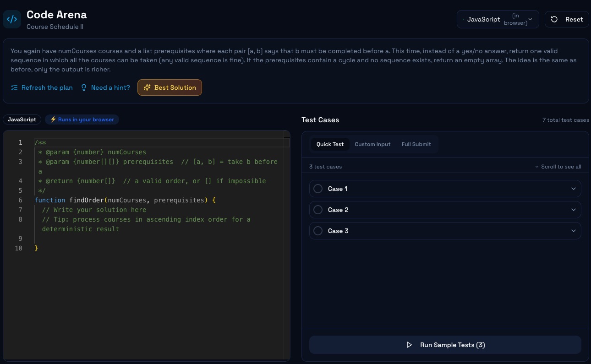Select the Case 1 status circle

(318, 189)
